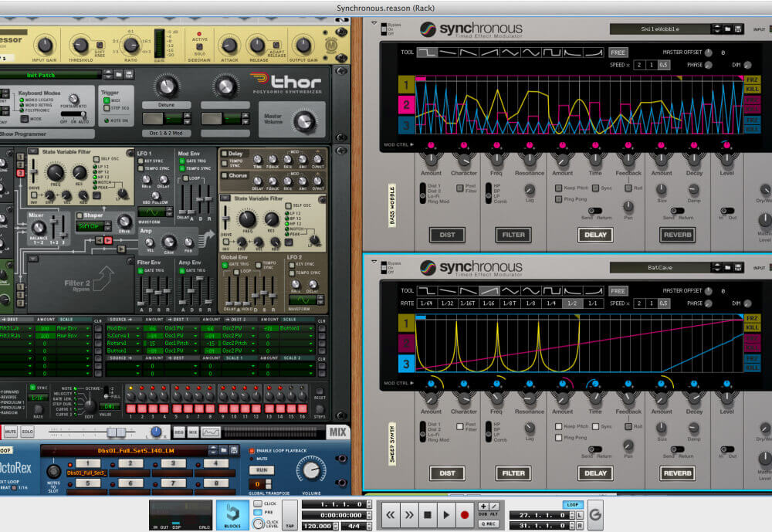
Task: Step through patches next to BatCave
Action: [x=717, y=267]
